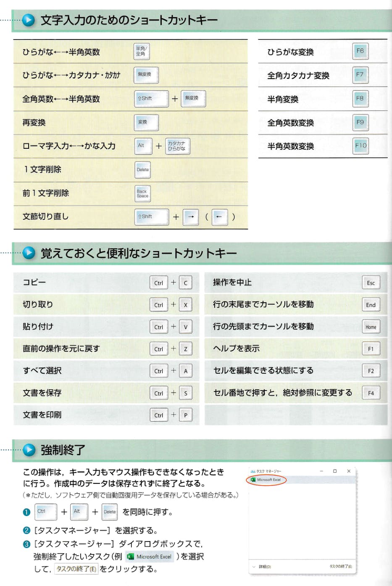Click the F10 key for 半角英数変換
Image resolution: width=392 pixels, height=586 pixels.
tap(360, 146)
